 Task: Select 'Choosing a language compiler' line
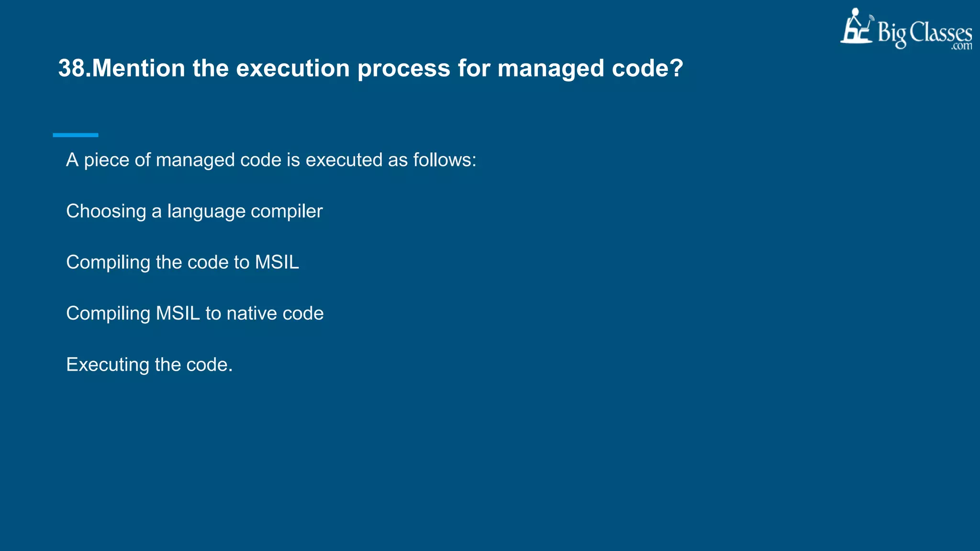click(194, 211)
